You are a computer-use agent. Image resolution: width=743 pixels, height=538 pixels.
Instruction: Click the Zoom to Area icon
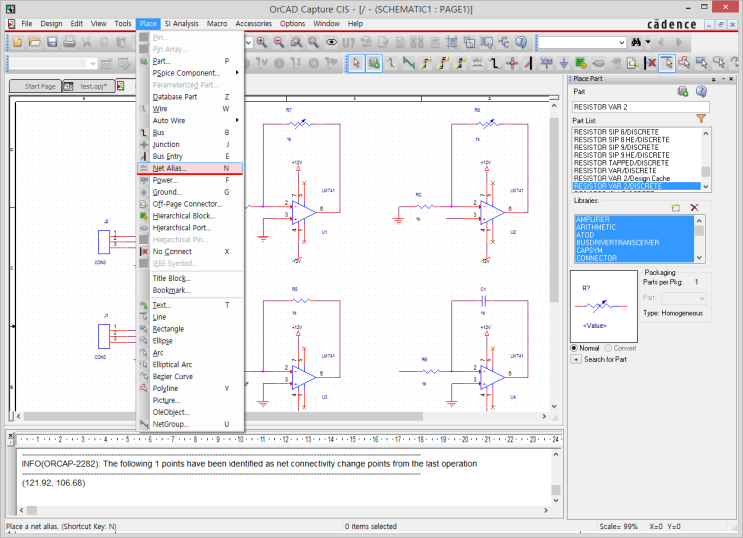tap(296, 42)
